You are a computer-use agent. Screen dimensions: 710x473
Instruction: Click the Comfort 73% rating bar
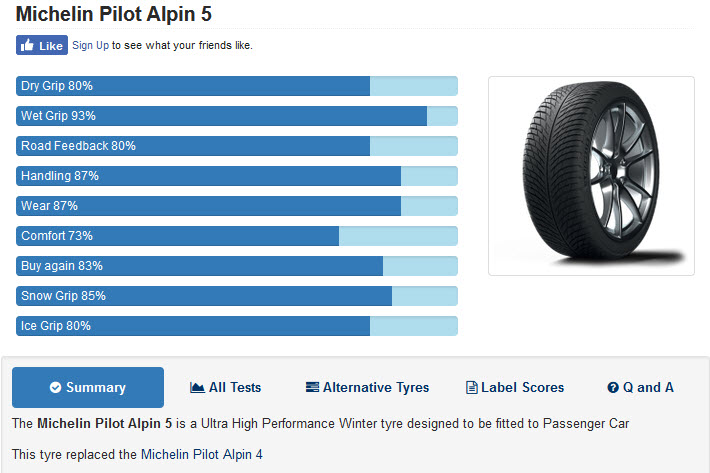coord(237,236)
